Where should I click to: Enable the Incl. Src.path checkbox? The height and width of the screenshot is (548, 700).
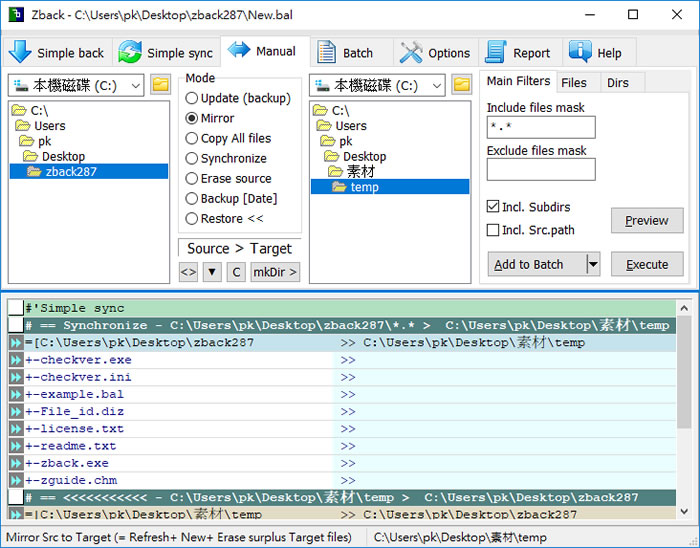pyautogui.click(x=493, y=230)
